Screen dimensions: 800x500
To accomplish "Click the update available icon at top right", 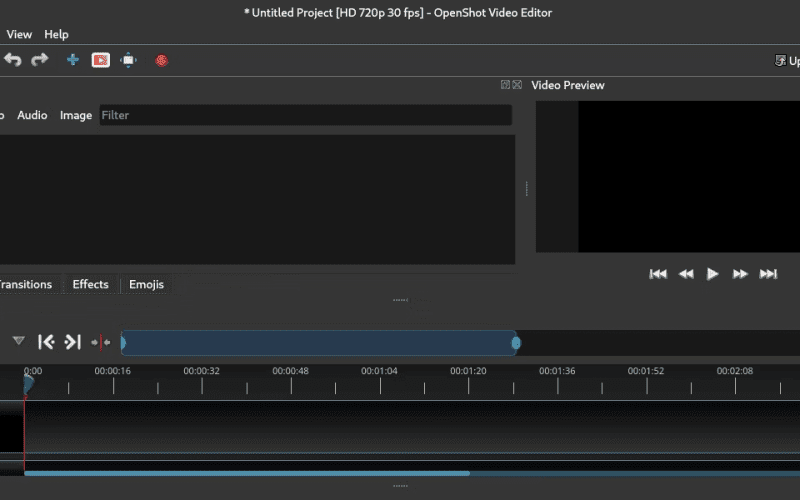I will 780,61.
